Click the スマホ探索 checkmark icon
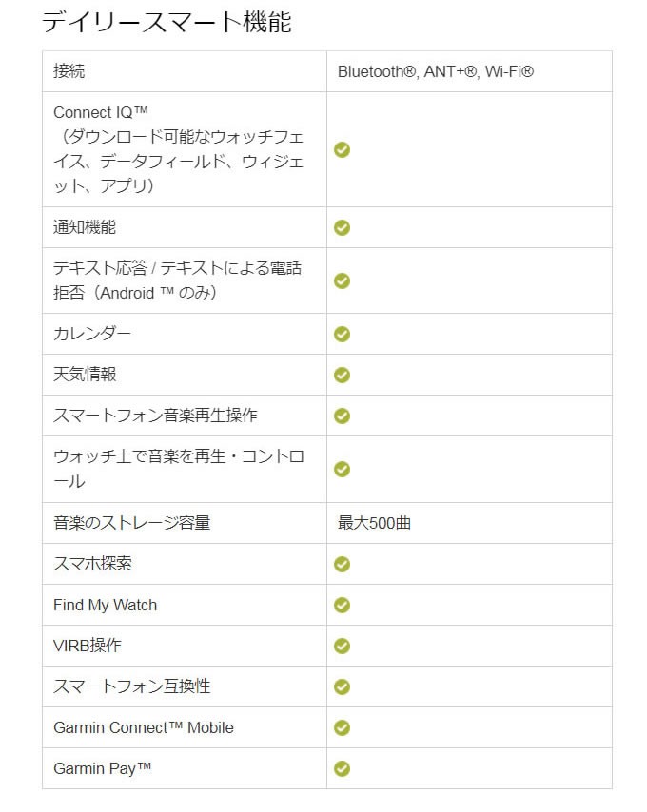647x812 pixels. pyautogui.click(x=342, y=564)
